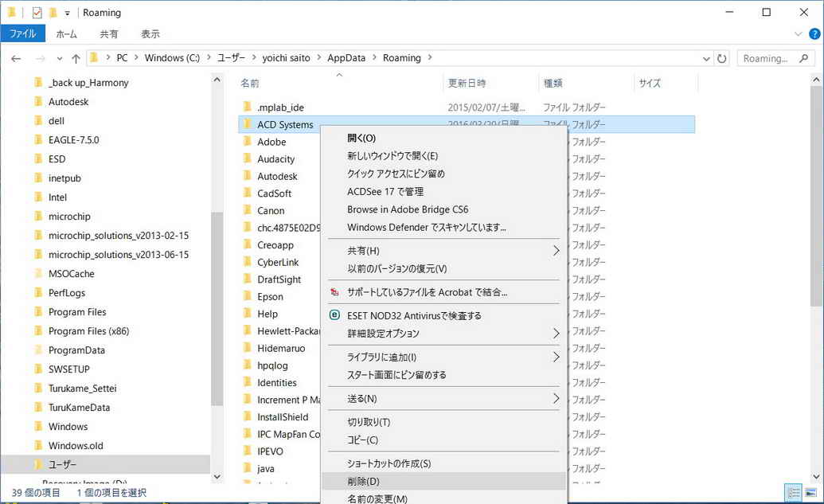Click the AppData breadcrumb in address bar
The image size is (824, 504).
(x=346, y=58)
